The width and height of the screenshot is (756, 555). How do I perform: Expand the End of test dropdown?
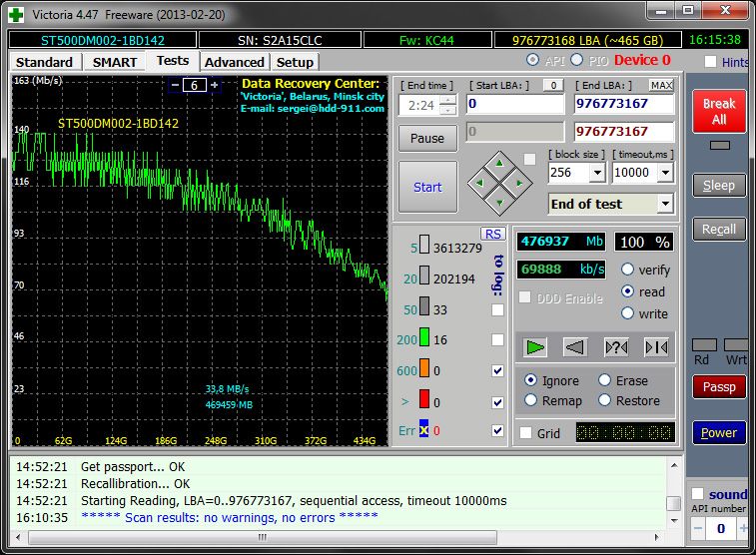click(665, 204)
